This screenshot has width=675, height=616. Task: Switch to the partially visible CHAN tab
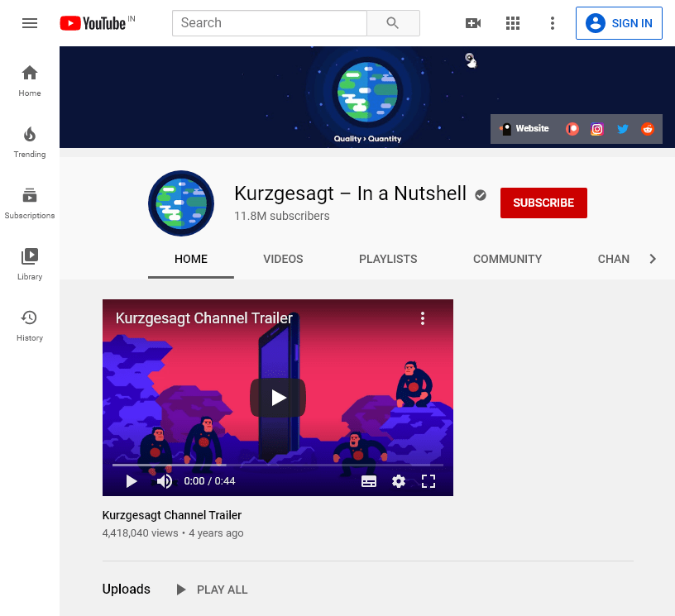click(x=614, y=259)
